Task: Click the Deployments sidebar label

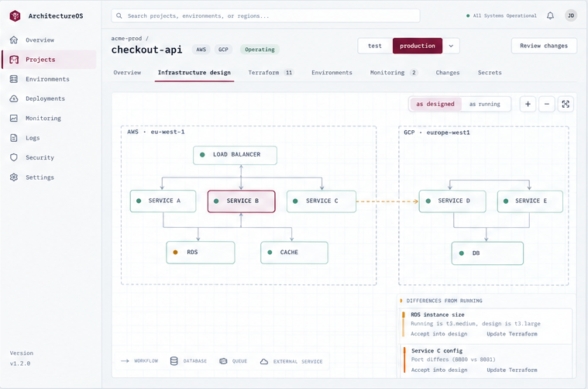Action: click(46, 98)
